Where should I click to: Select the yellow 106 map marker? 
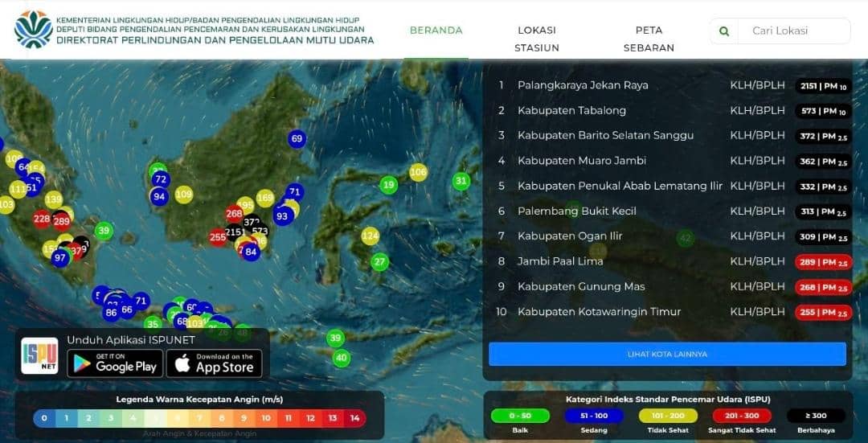[x=418, y=172]
